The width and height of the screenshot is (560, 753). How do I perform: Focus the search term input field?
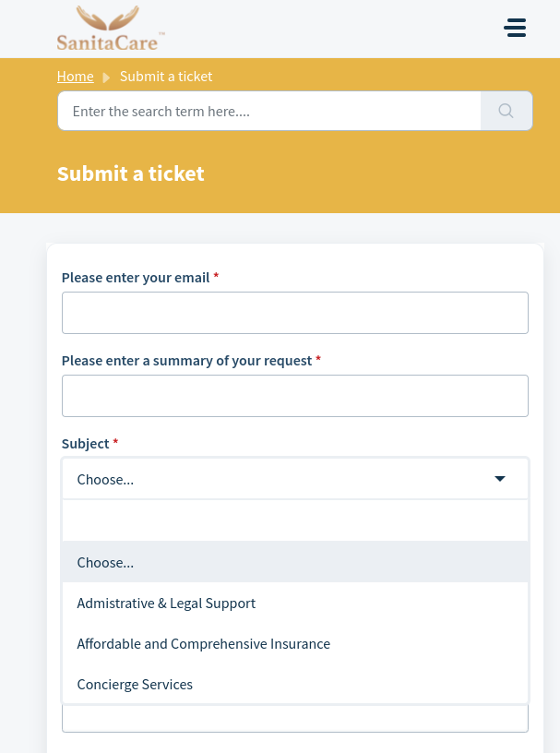269,111
